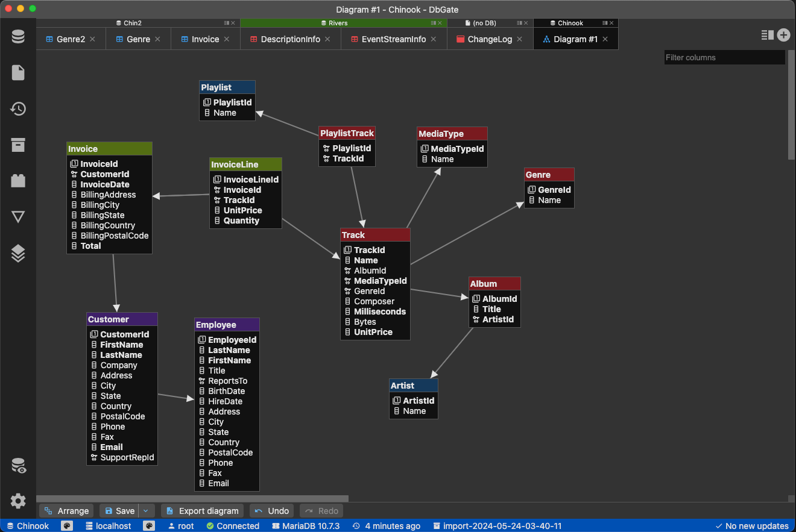796x532 pixels.
Task: Close the Rivers tab group
Action: [441, 23]
